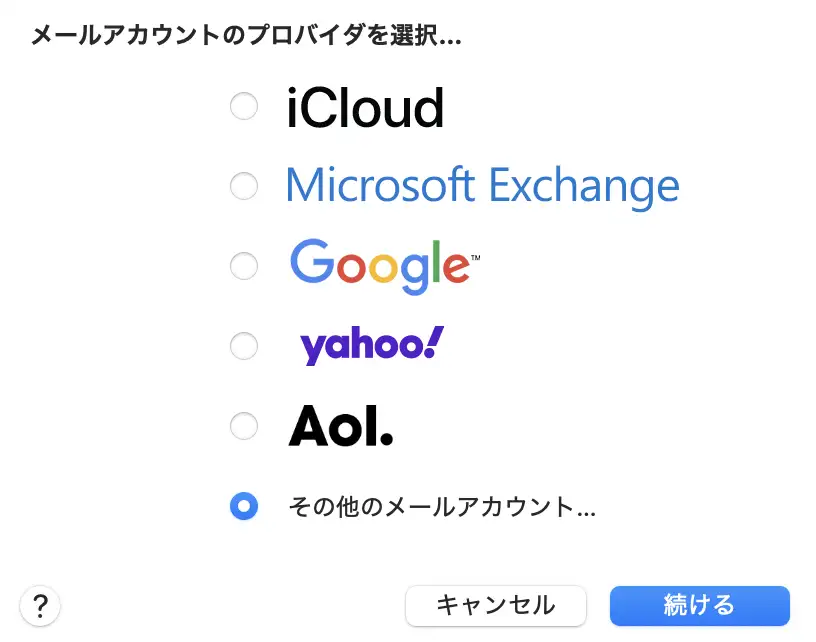Click the メールアカウントのプロバイダを選択 heading
Viewport: 816px width, 642px height.
point(246,37)
